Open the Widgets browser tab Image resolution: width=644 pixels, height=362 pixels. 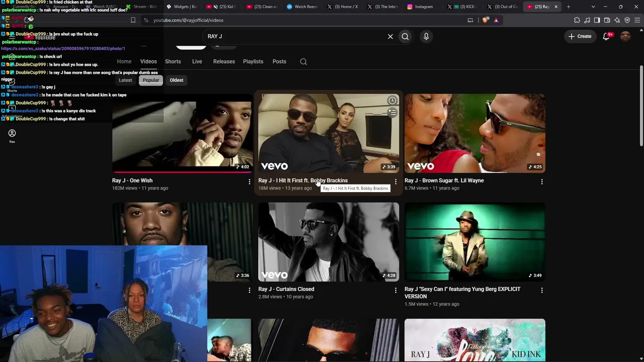183,7
